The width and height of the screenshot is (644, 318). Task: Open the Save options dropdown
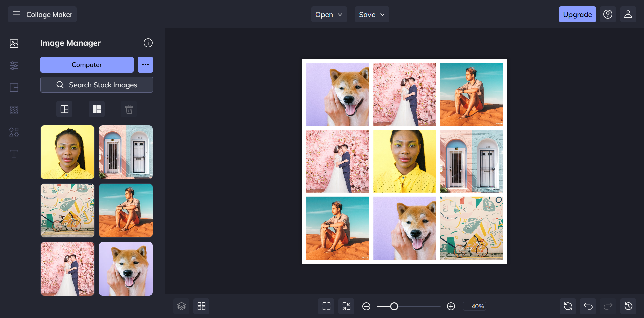tap(371, 14)
